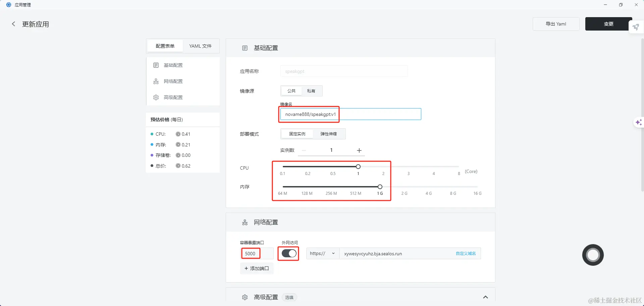Screen dimensions: 644x306
Task: Click the container port input field
Action: 257,254
